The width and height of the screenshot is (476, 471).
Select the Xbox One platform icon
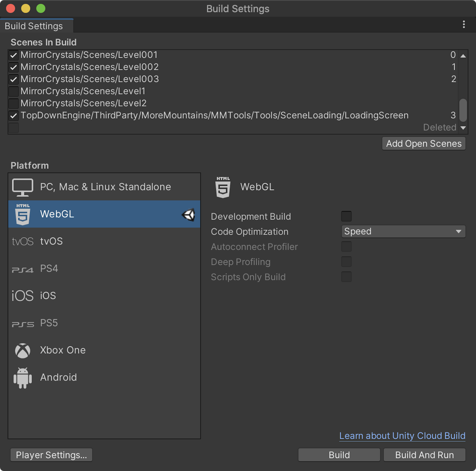(23, 350)
